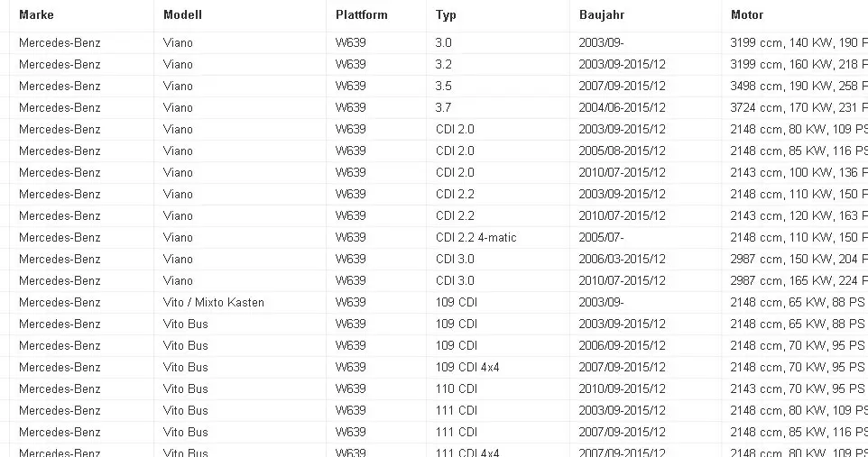Select the 2005/08-2015/12 Baujahr cell
This screenshot has height=457, width=868.
623,151
